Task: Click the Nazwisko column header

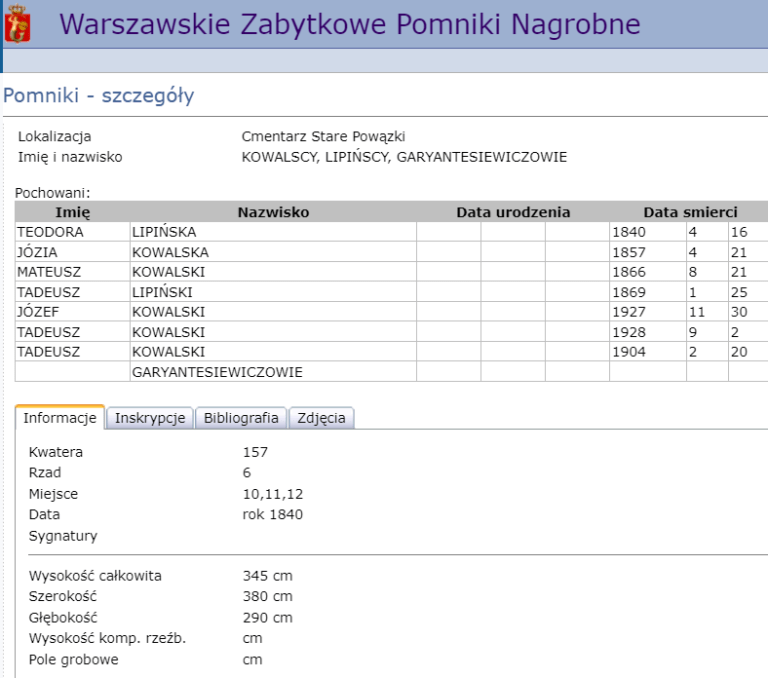Action: click(x=273, y=212)
